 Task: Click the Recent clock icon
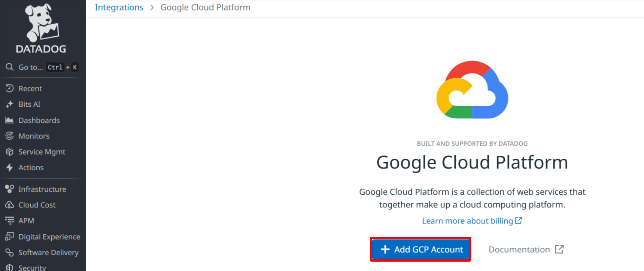pos(10,88)
